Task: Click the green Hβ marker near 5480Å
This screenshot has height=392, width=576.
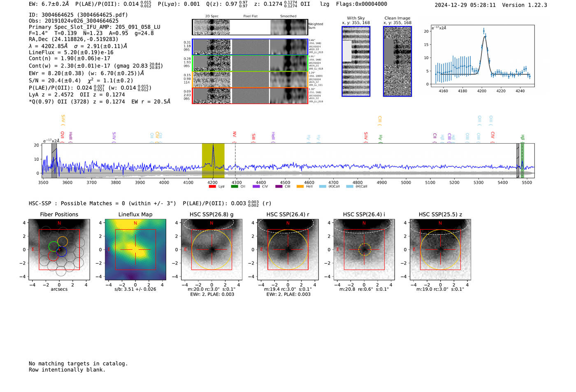Action: click(523, 161)
